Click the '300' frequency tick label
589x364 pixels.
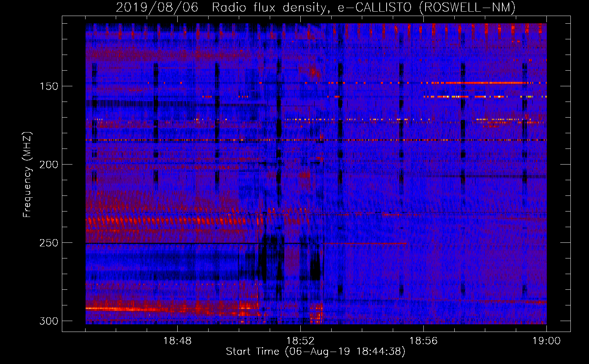[49, 321]
